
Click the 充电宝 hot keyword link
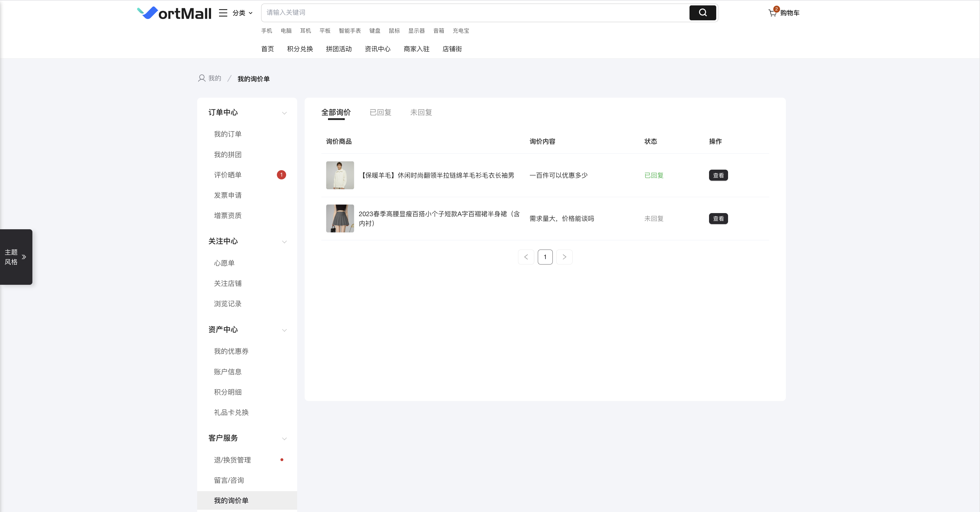461,31
